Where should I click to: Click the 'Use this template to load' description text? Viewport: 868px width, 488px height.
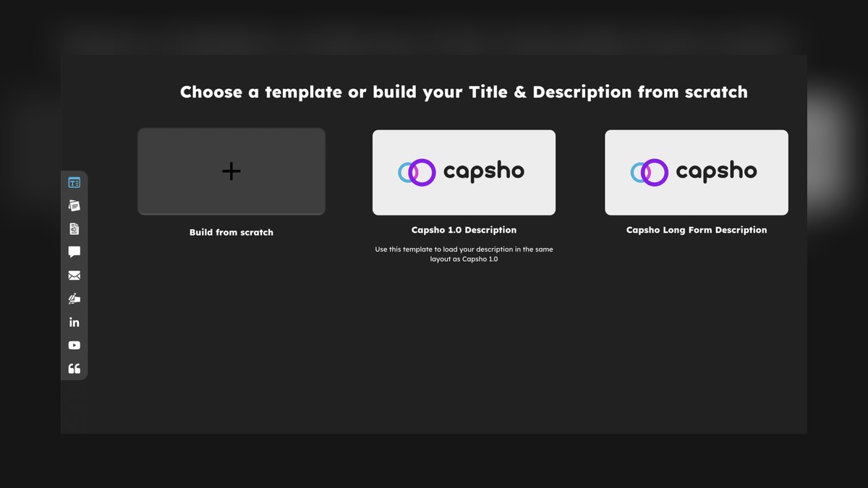[464, 254]
